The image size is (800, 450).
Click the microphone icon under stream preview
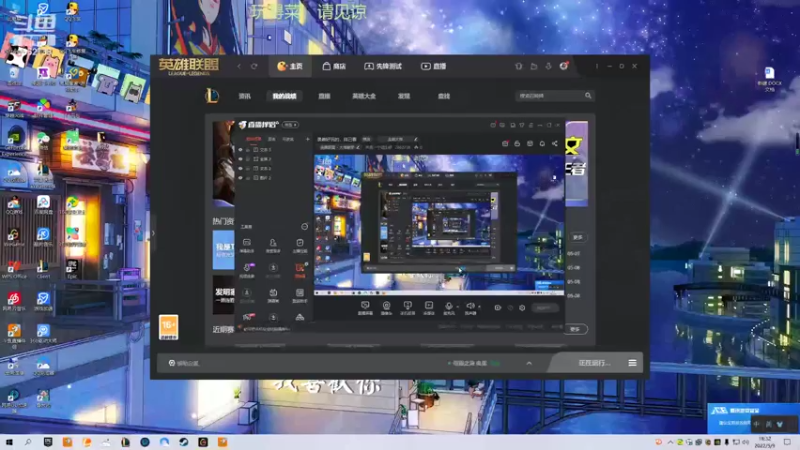(448, 306)
